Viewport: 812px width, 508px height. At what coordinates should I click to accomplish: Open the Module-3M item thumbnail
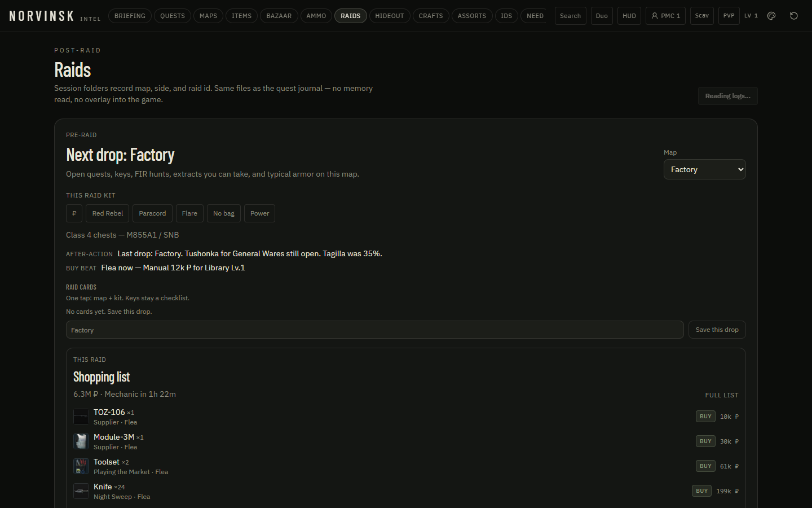pyautogui.click(x=81, y=441)
